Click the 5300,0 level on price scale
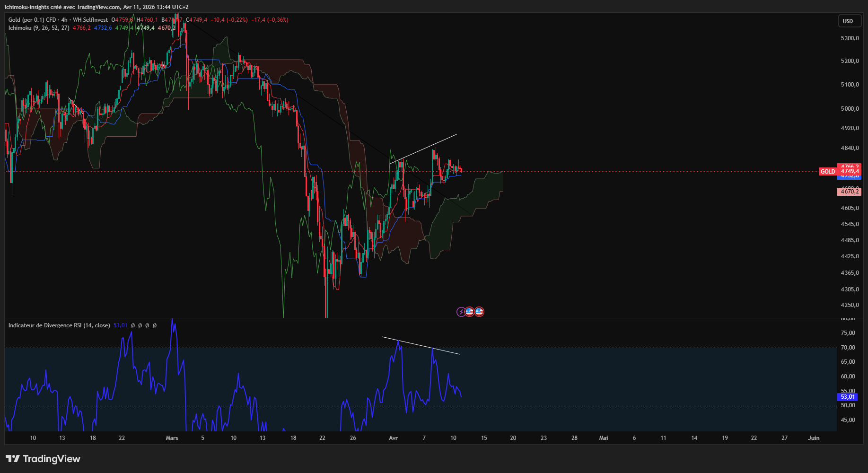 (x=850, y=38)
